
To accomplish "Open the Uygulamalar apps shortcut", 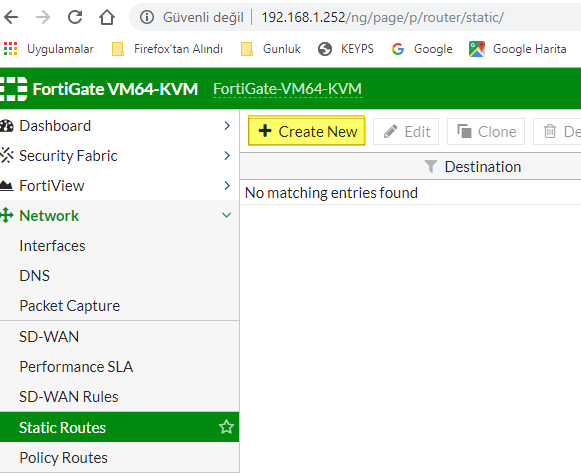I will coord(49,49).
